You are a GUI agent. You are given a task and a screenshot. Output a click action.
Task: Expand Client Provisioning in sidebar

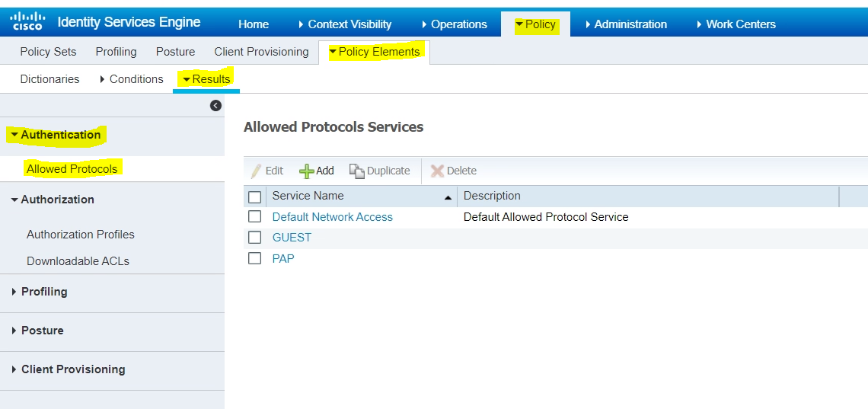[x=72, y=369]
